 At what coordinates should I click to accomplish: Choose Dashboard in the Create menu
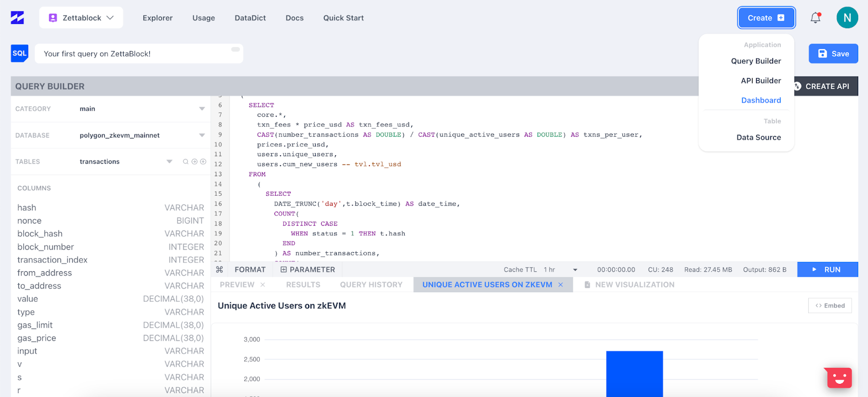[x=761, y=100]
